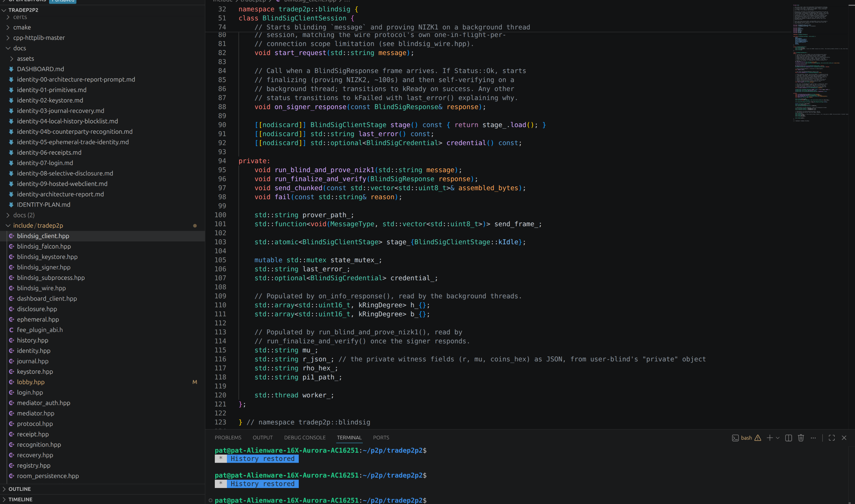Click the bash terminal warning triangle icon
Screen dimensions: 855x504
(x=758, y=438)
